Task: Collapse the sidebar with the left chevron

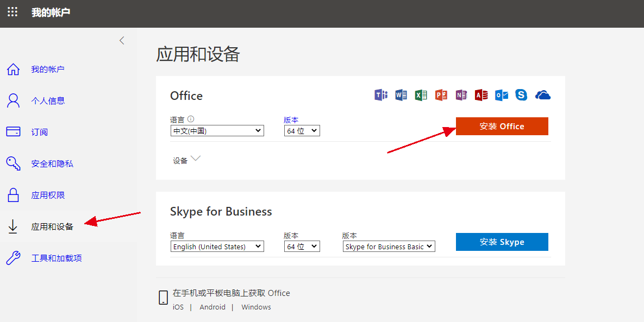Action: pos(122,40)
